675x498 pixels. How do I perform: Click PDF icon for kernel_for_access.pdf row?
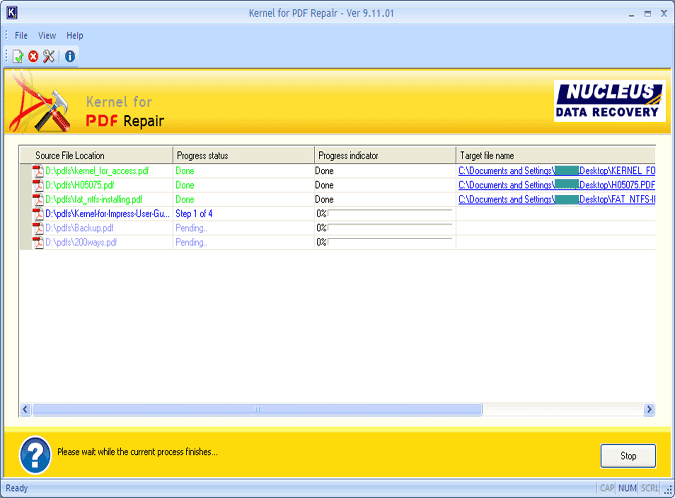pyautogui.click(x=38, y=171)
